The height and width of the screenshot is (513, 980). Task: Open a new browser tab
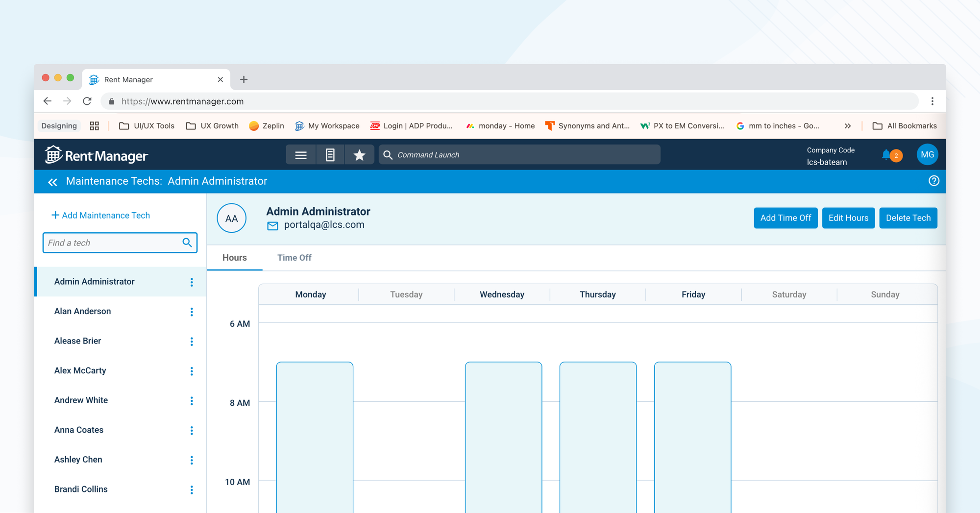point(244,79)
